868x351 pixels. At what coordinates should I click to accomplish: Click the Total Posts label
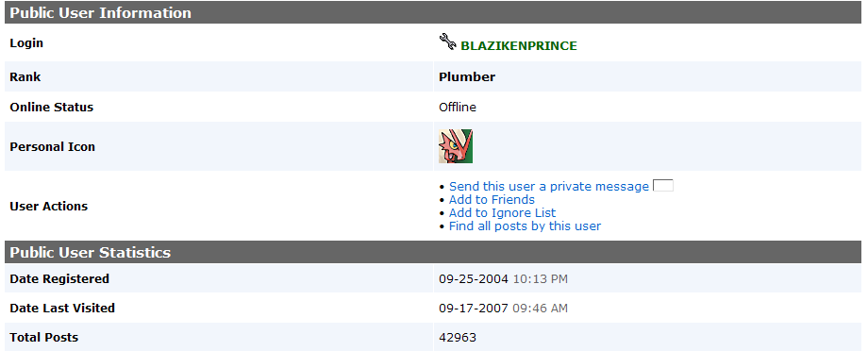tap(44, 338)
